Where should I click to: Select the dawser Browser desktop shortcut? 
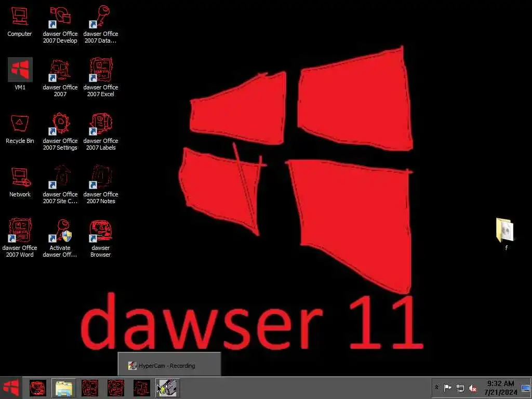[101, 238]
